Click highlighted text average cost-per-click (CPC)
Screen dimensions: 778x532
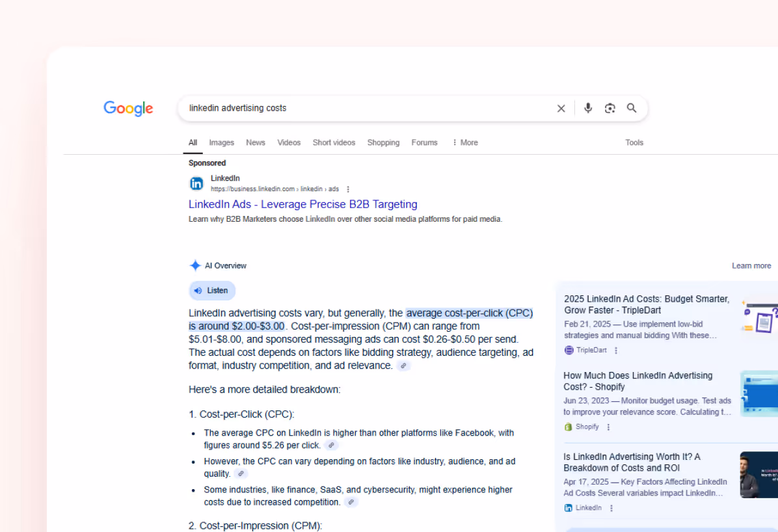470,313
